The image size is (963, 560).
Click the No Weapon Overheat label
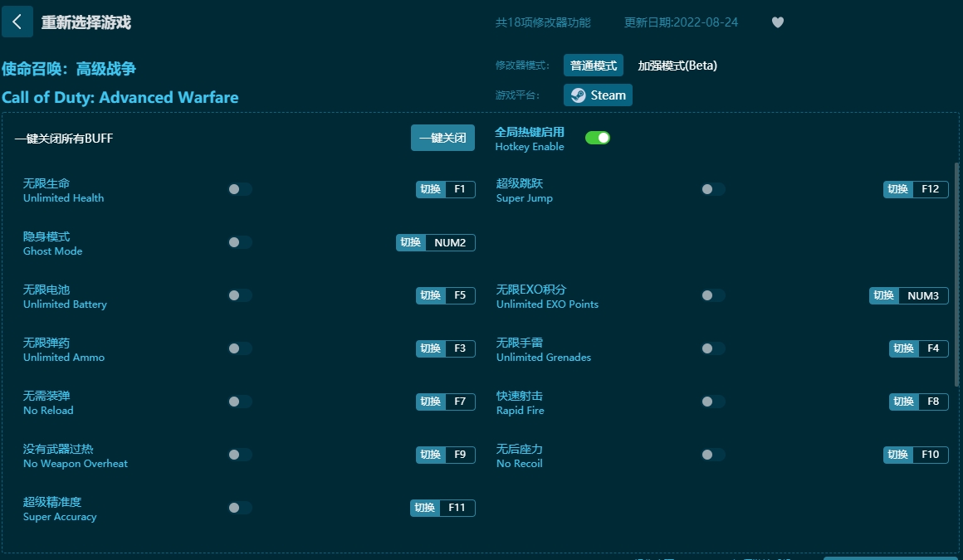tap(76, 464)
